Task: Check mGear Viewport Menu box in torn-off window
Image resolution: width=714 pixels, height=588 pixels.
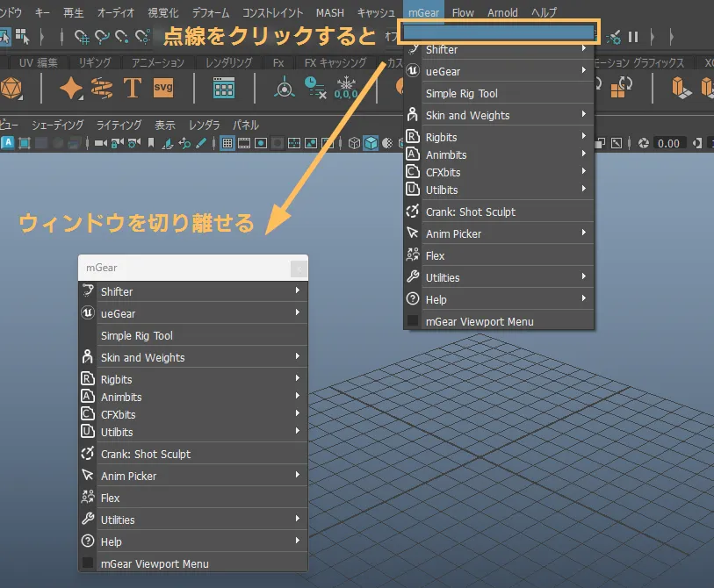Action: pos(88,563)
